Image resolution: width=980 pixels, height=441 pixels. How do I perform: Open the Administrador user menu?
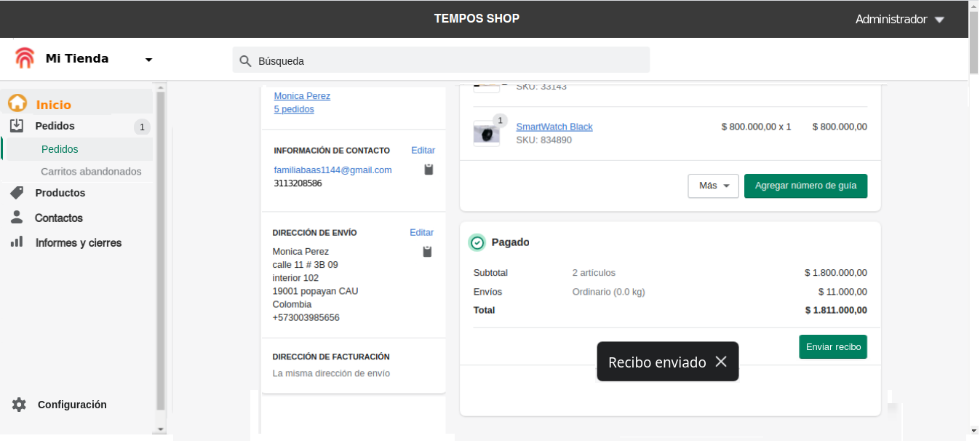899,19
